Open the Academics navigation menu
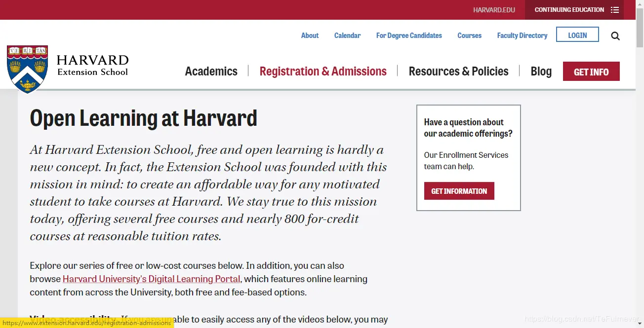The image size is (644, 328). tap(211, 72)
